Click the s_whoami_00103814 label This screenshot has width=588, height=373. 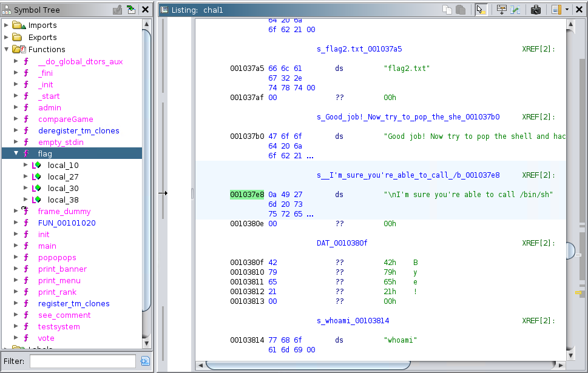pos(353,320)
